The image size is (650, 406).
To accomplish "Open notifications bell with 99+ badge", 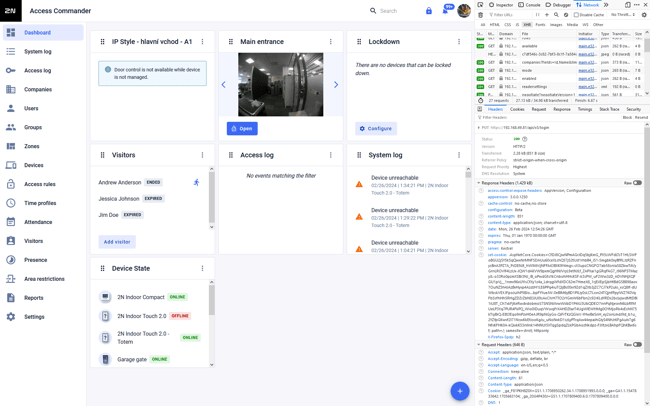I will [446, 10].
